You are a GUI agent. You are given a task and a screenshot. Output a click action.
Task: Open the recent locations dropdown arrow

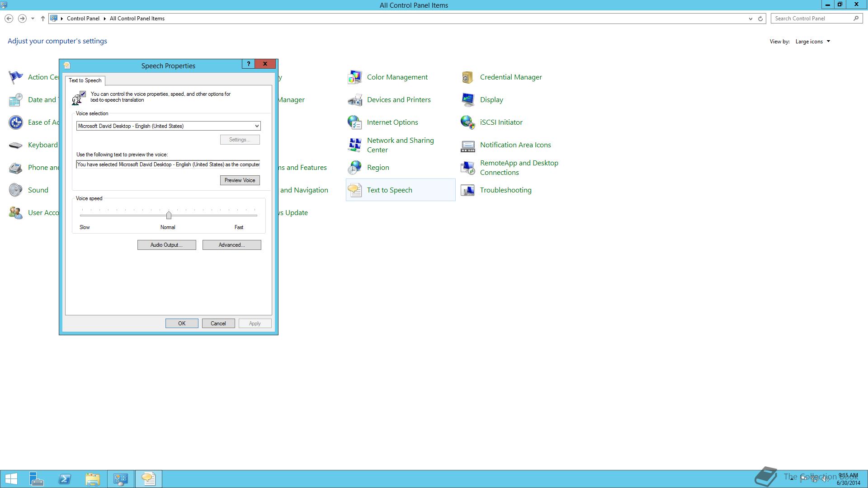click(x=33, y=19)
